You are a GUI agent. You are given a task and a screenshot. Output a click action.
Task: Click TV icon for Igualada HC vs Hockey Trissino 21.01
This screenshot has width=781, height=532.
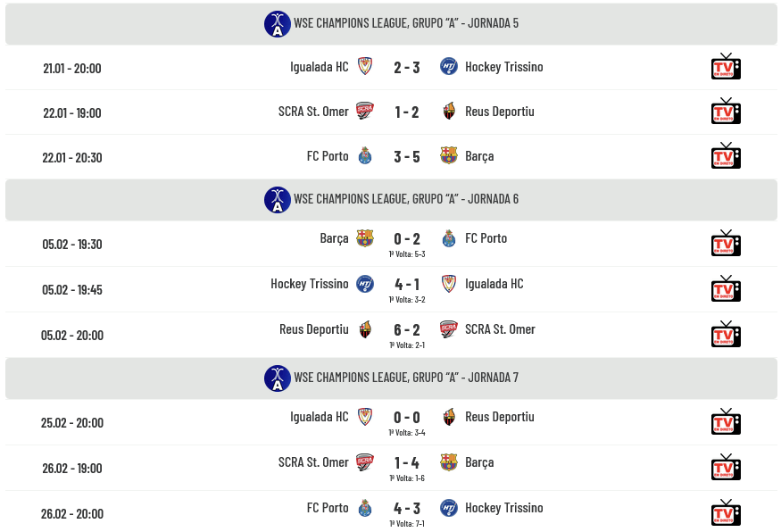pyautogui.click(x=726, y=67)
